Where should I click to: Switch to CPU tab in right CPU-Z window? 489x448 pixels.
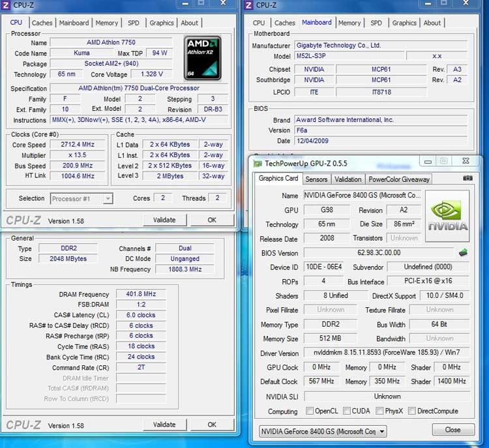click(x=259, y=23)
